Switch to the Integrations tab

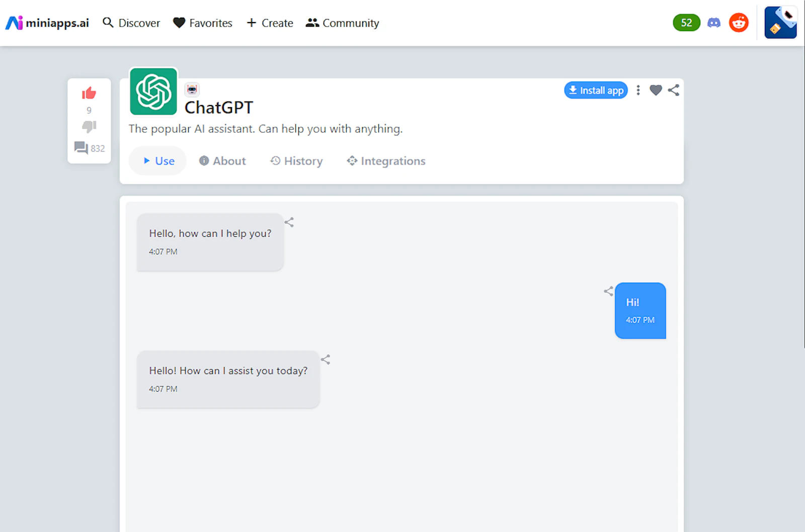click(386, 161)
